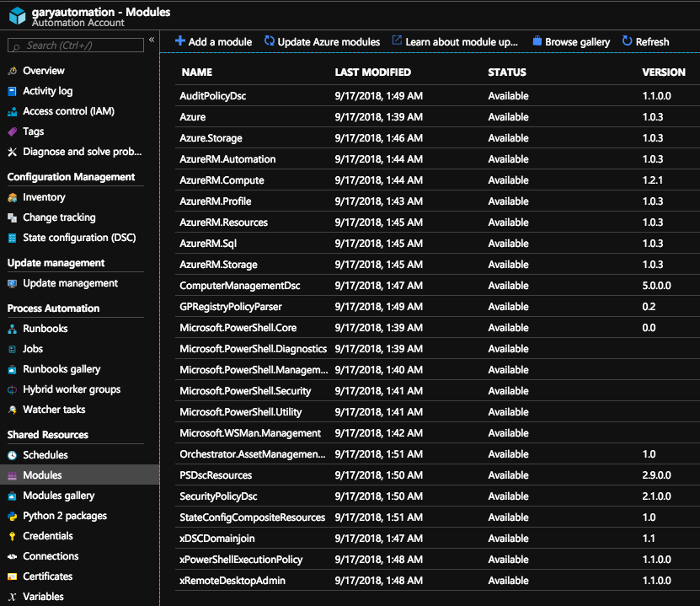Open xRemoteDesktopAdmin module

pyautogui.click(x=437, y=580)
